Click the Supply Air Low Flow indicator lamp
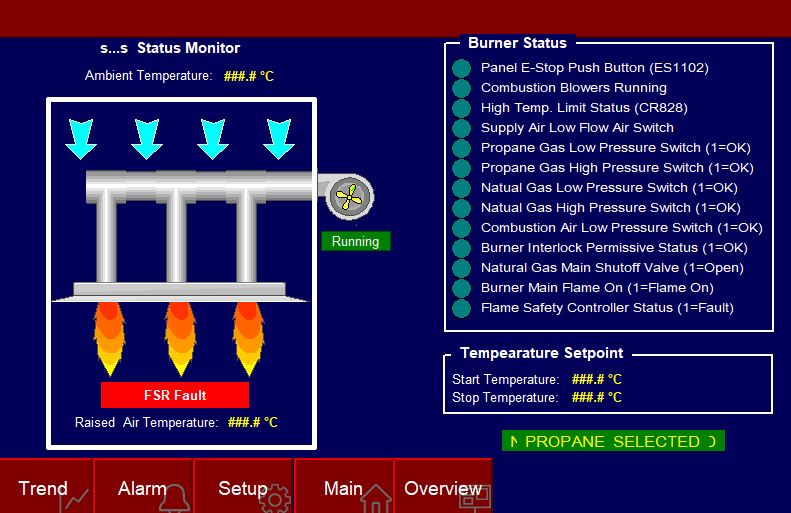The width and height of the screenshot is (791, 513). [x=461, y=128]
